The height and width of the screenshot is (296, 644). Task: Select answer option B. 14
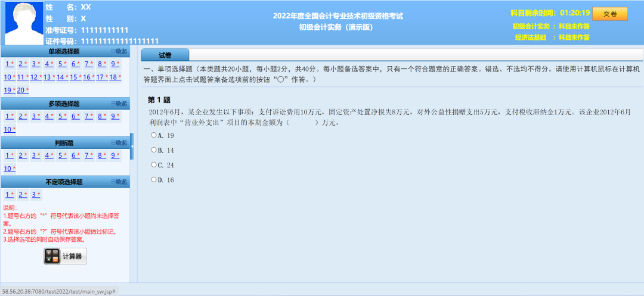coord(154,150)
